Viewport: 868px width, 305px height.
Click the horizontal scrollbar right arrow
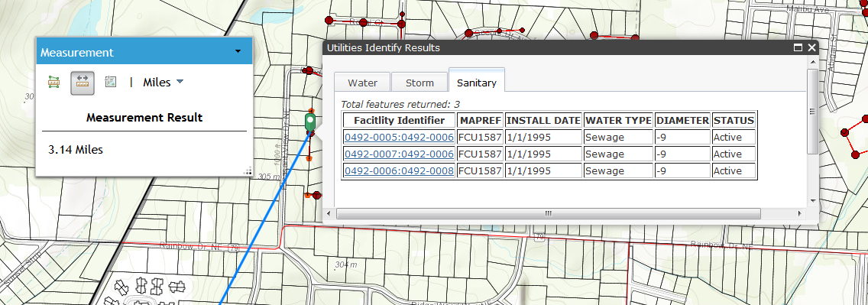click(x=799, y=213)
